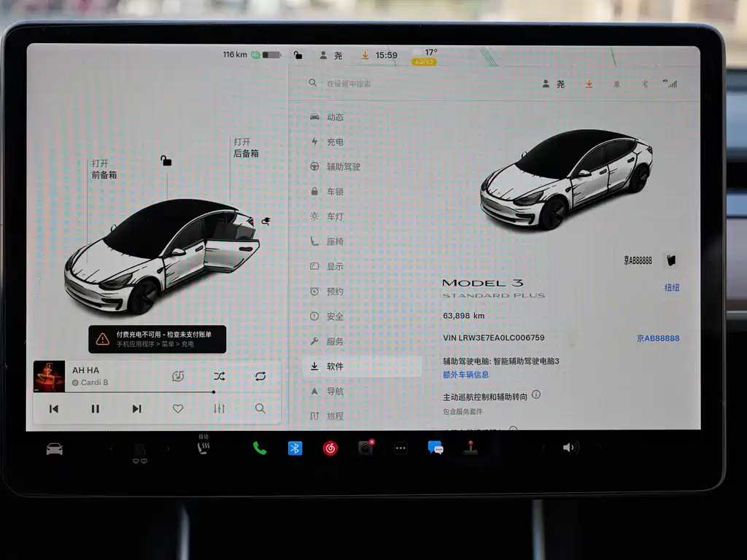Favorite the song with heart icon

pyautogui.click(x=178, y=408)
